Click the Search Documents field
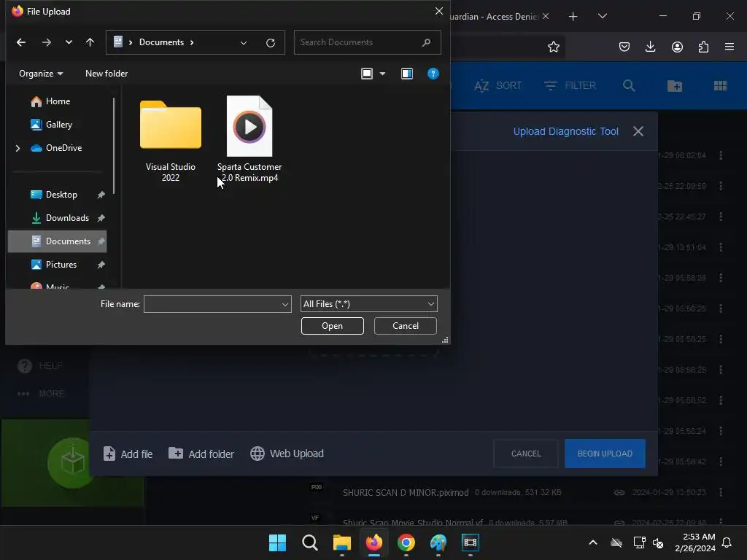Viewport: 747px width, 560px height. point(367,42)
